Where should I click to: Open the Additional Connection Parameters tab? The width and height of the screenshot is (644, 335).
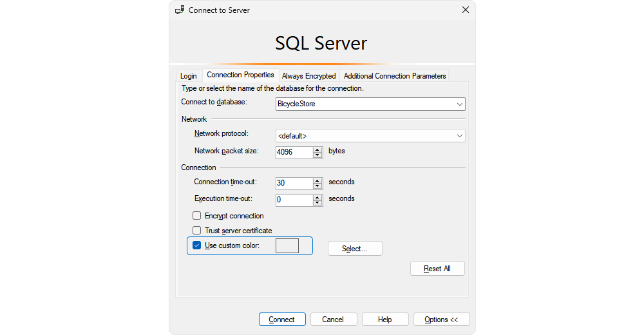coord(395,76)
